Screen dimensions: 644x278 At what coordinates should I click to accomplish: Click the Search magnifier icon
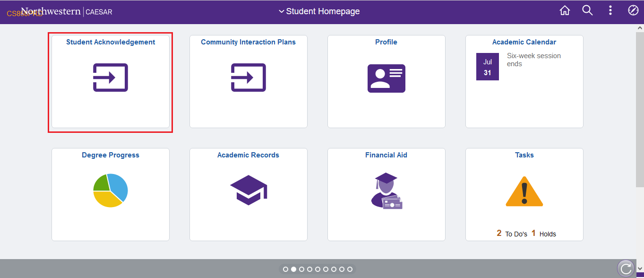(587, 10)
